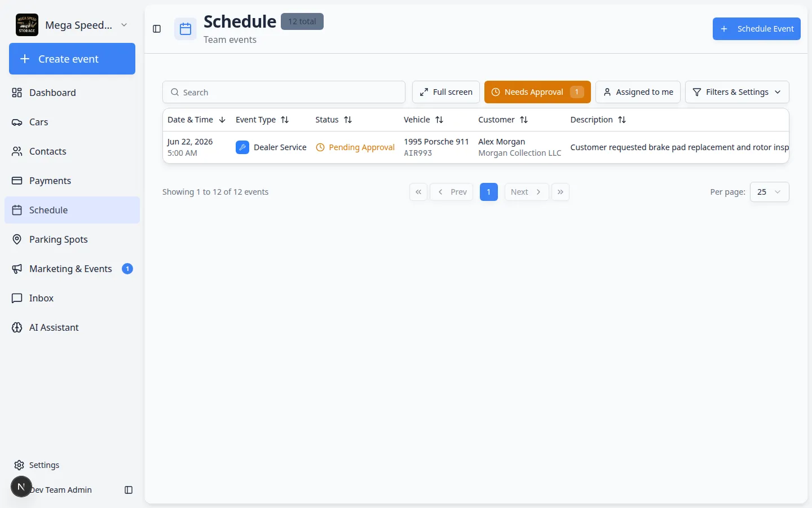Select Schedule in the sidebar
812x508 pixels.
pos(72,210)
